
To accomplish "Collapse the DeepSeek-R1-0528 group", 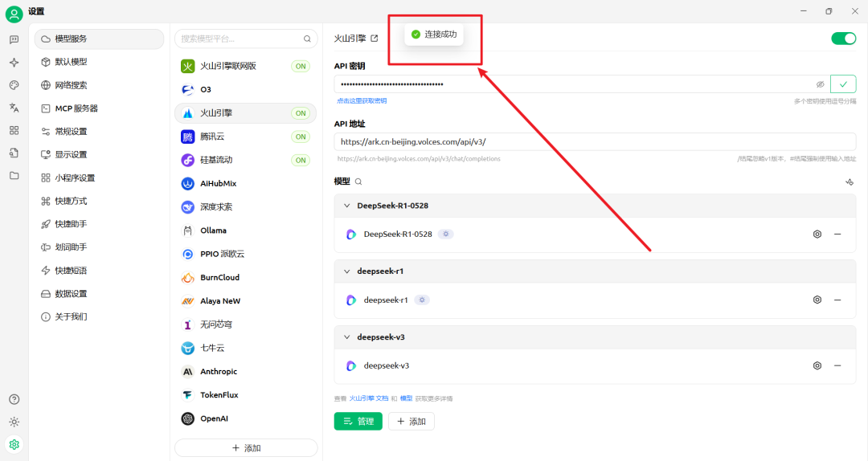I will click(x=346, y=206).
